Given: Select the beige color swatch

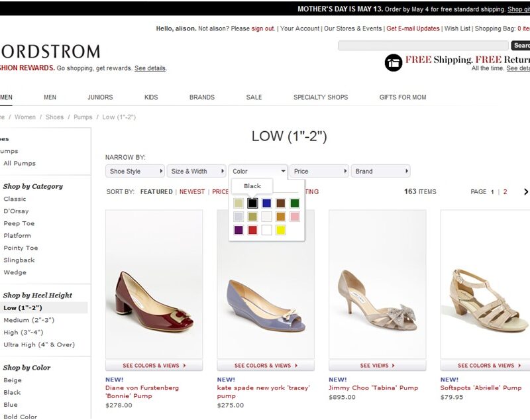Looking at the screenshot, I should 238,203.
